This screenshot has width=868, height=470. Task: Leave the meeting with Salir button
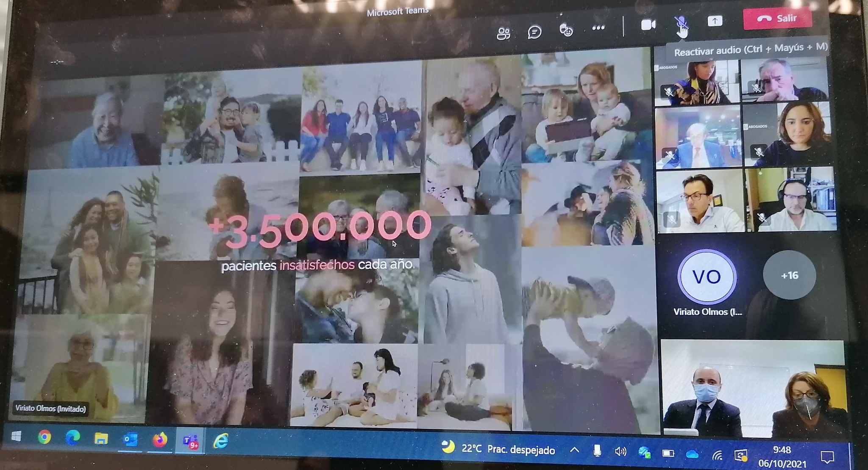(x=777, y=19)
